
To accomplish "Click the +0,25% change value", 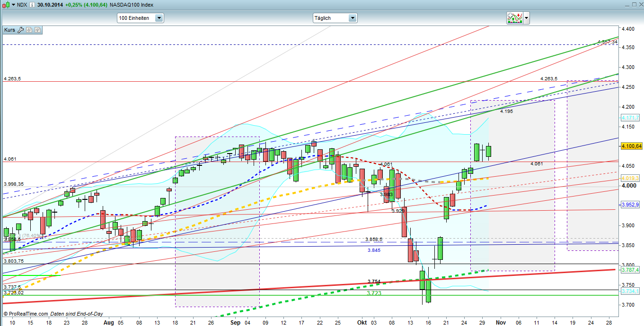I will click(74, 4).
